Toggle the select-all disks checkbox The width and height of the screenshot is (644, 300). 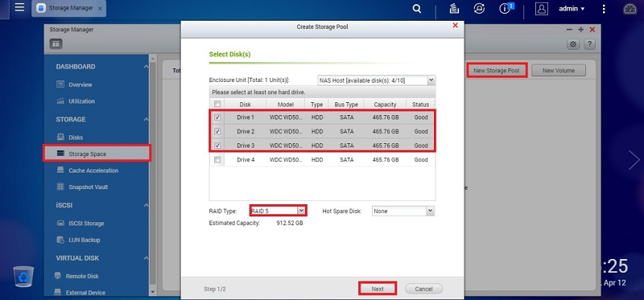pyautogui.click(x=217, y=105)
